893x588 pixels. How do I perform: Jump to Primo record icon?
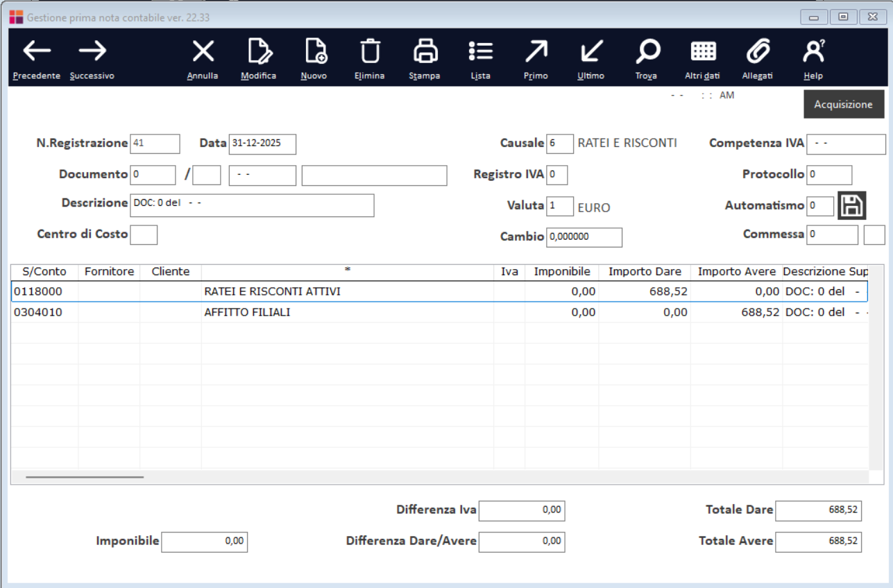(536, 51)
